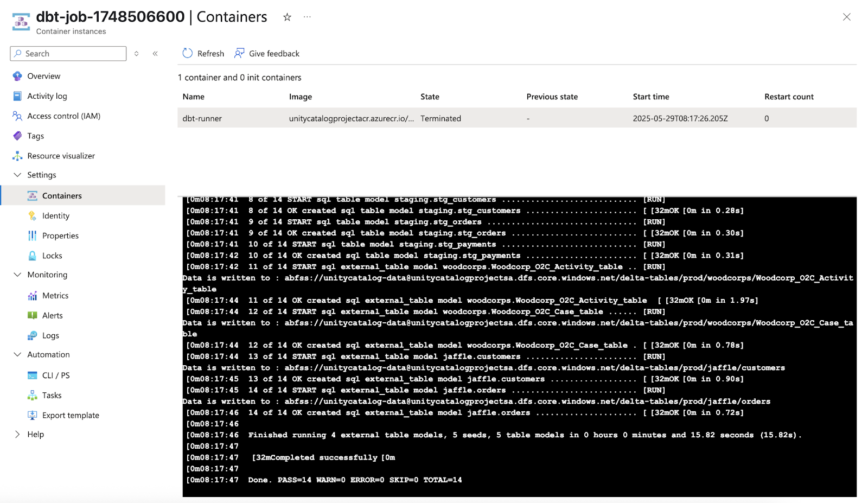The width and height of the screenshot is (868, 503).
Task: Click the Alerts icon
Action: tap(33, 315)
